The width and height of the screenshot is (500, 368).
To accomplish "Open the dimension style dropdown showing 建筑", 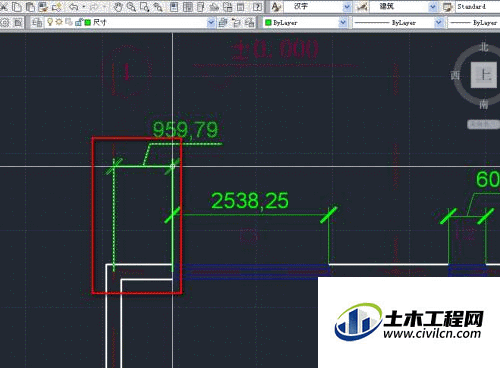I will [x=433, y=6].
